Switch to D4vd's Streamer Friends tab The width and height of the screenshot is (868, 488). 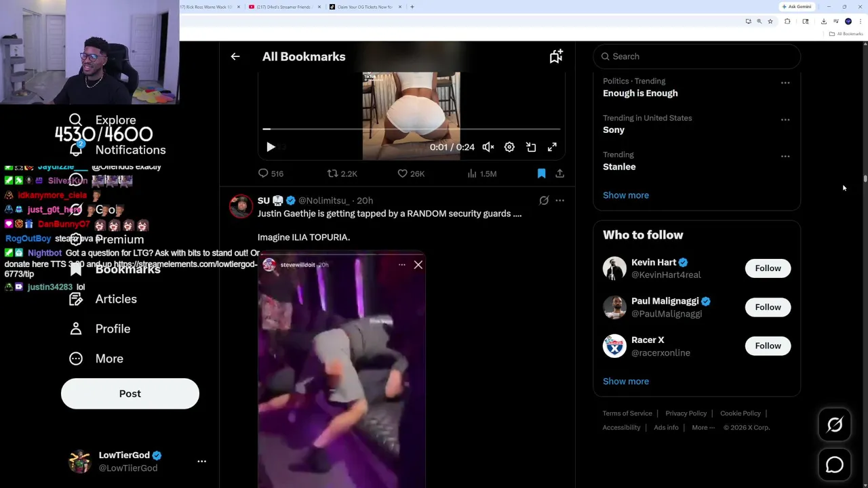[x=283, y=7]
